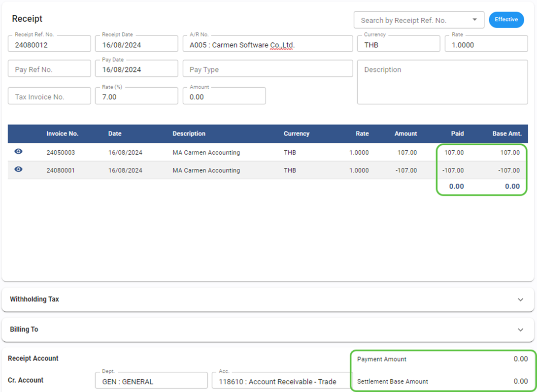Click eye icon for invoice 24050003
The image size is (537, 392).
(18, 152)
